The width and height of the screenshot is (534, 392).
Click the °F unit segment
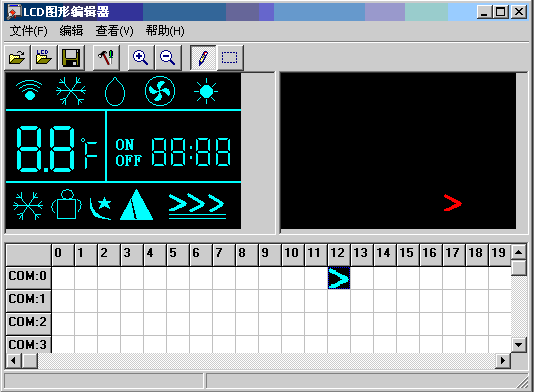pyautogui.click(x=89, y=153)
